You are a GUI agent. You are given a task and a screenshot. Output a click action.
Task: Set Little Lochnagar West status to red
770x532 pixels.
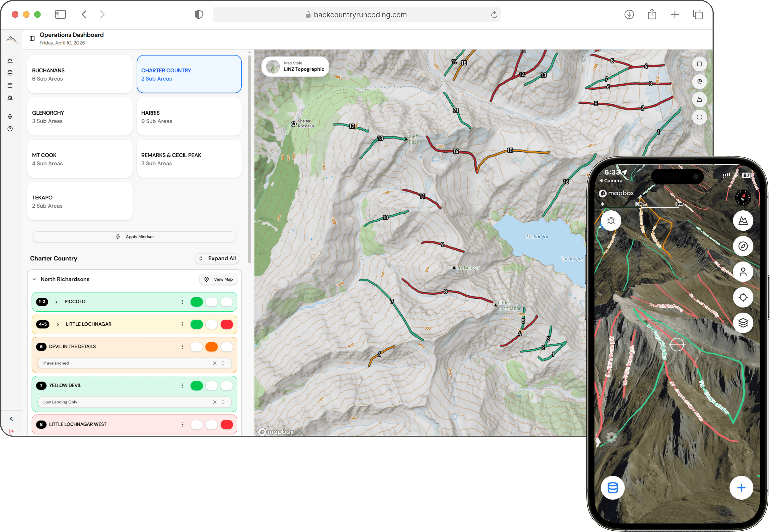(227, 424)
